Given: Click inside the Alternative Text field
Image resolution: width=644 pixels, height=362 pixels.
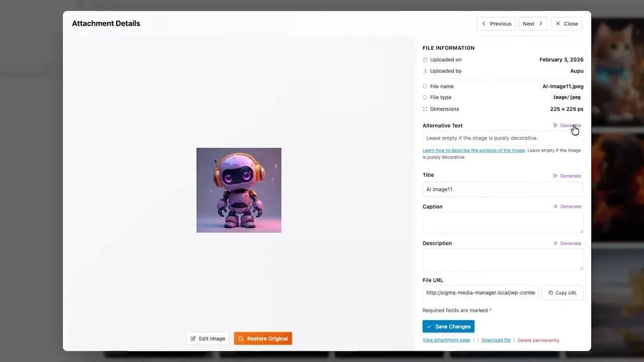Looking at the screenshot, I should pos(502,138).
